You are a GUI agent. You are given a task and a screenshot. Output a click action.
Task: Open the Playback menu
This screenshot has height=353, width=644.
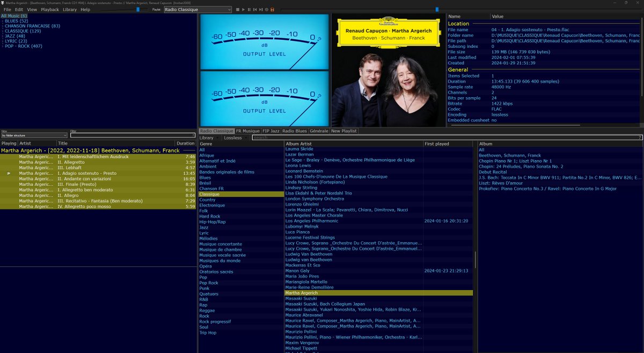click(x=50, y=10)
